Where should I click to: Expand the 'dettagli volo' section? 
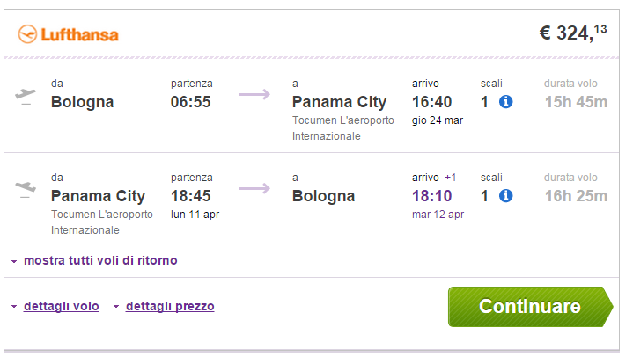click(61, 306)
